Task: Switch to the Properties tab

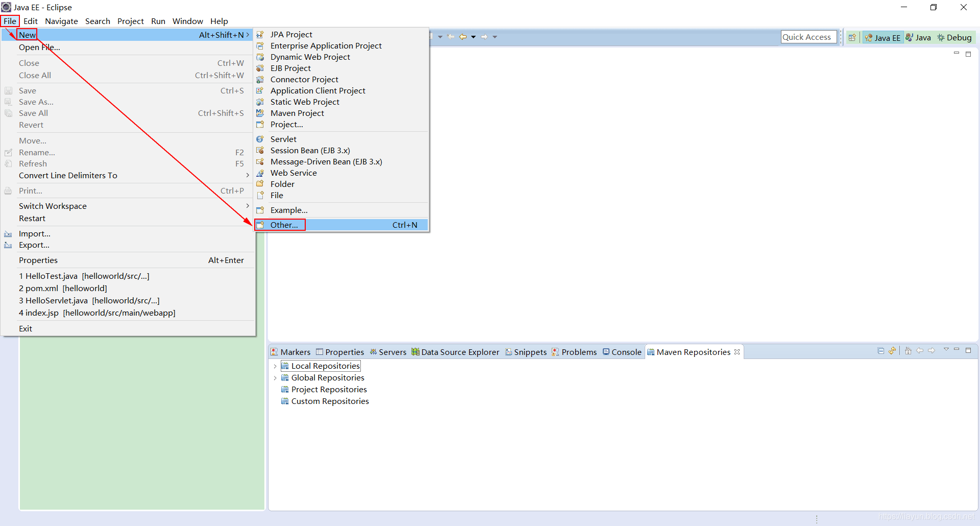Action: pyautogui.click(x=340, y=352)
